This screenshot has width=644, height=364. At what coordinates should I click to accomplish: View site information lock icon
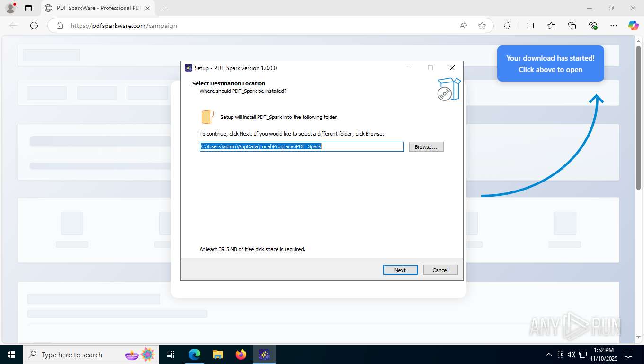click(x=60, y=26)
